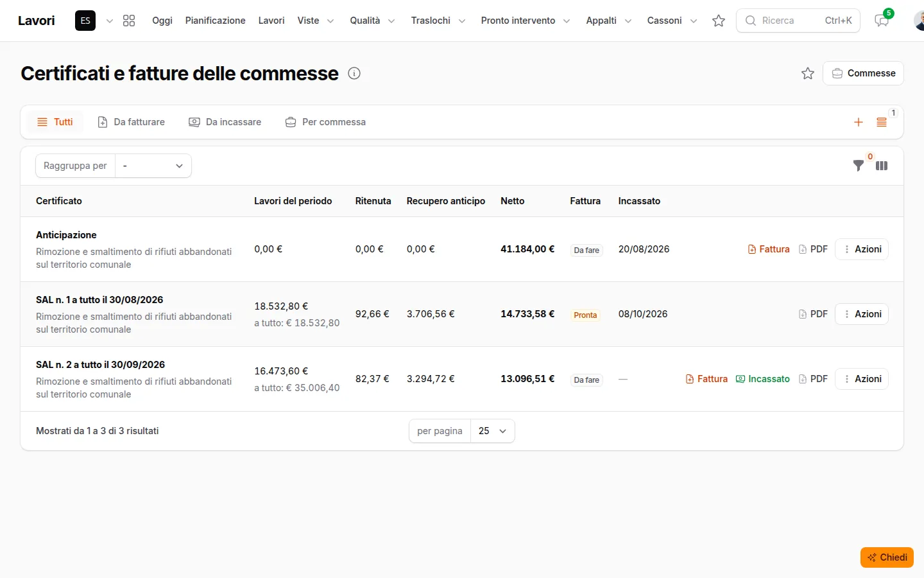Open the Chiedi assistant button
The image size is (924, 578).
pyautogui.click(x=887, y=557)
